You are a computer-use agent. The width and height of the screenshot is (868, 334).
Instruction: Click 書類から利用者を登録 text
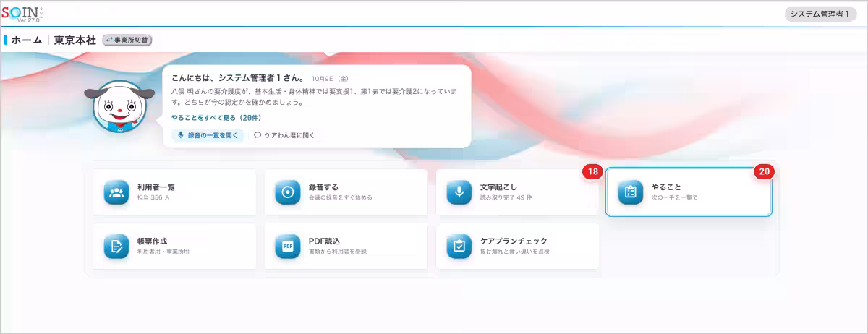coord(338,252)
